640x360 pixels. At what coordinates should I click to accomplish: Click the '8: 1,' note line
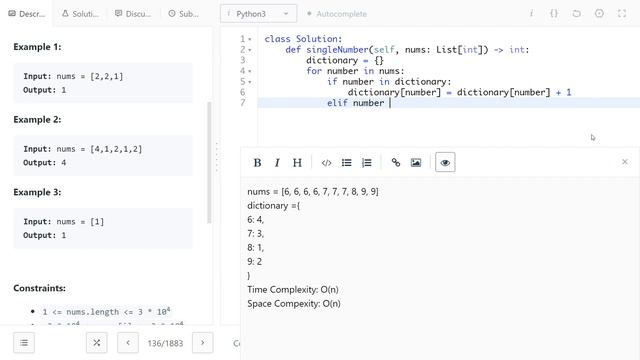tap(256, 247)
